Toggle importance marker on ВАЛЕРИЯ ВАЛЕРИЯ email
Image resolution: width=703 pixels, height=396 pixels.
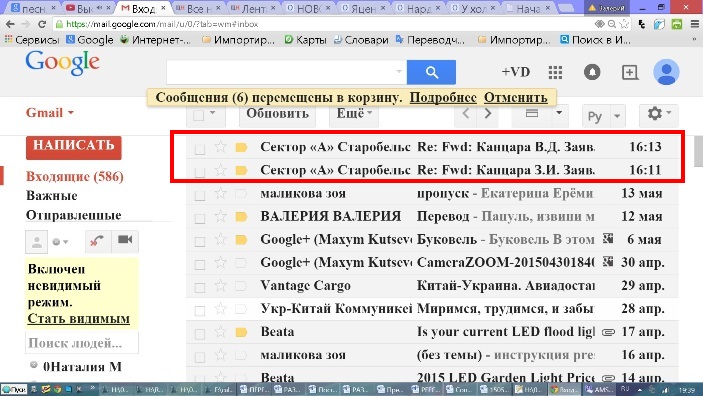[x=241, y=217]
